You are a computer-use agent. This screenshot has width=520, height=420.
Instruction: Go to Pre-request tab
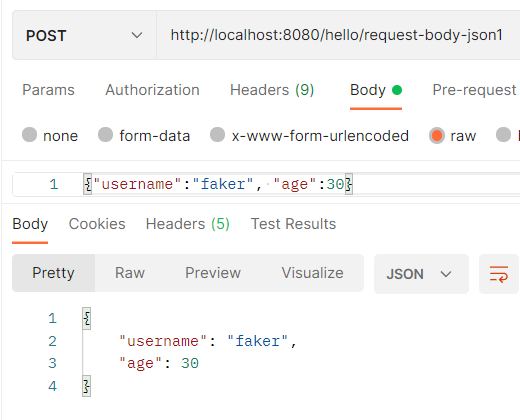(474, 90)
